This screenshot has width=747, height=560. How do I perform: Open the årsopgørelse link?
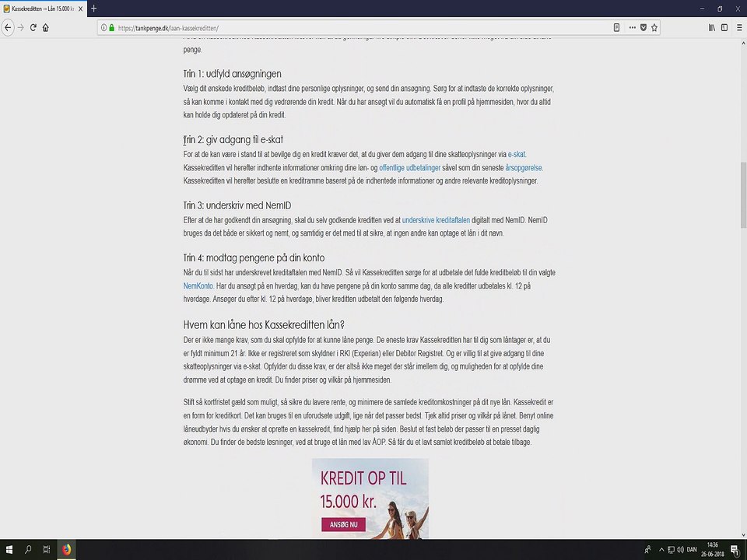(524, 168)
